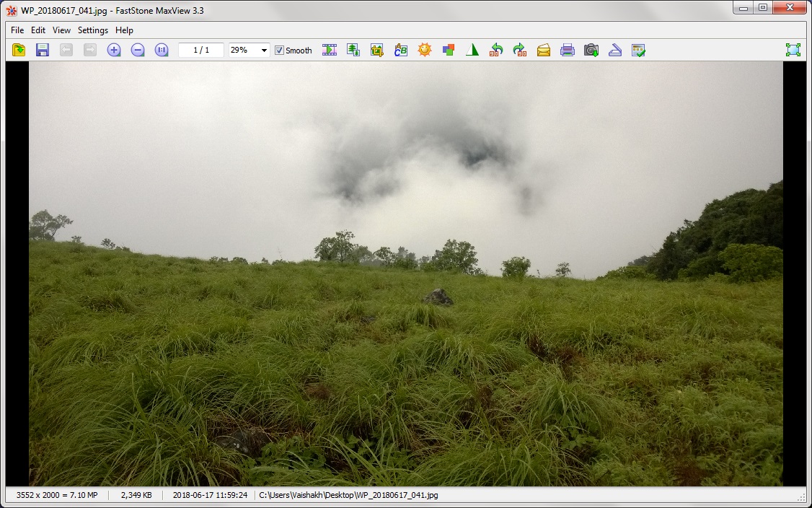Open the Draw Board annotation tool
The image size is (812, 508).
click(x=400, y=50)
